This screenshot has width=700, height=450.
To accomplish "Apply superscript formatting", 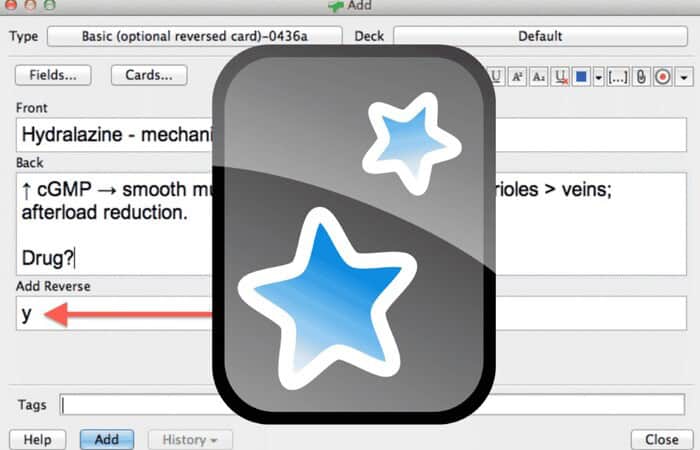I will [x=517, y=77].
